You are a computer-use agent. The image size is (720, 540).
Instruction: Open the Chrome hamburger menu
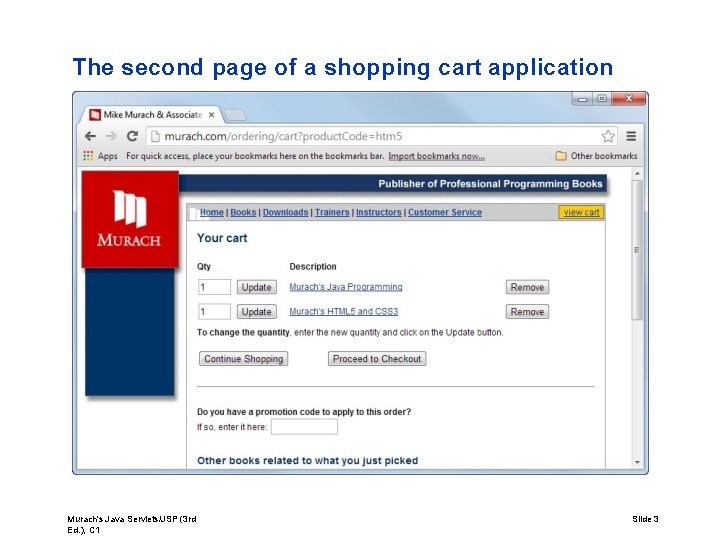click(631, 136)
